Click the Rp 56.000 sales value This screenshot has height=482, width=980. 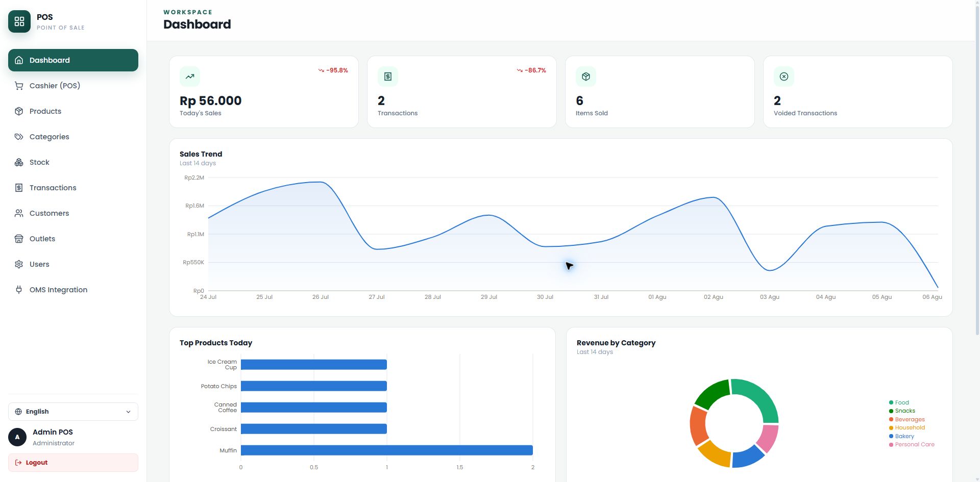(210, 100)
